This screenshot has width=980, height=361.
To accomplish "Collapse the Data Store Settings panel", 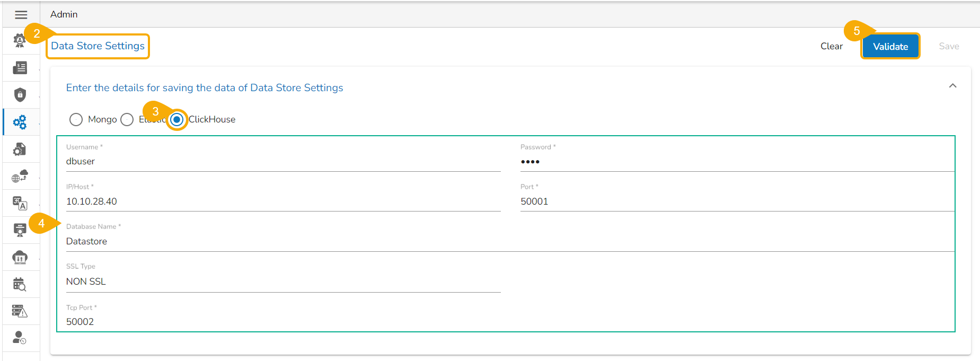I will [x=952, y=86].
